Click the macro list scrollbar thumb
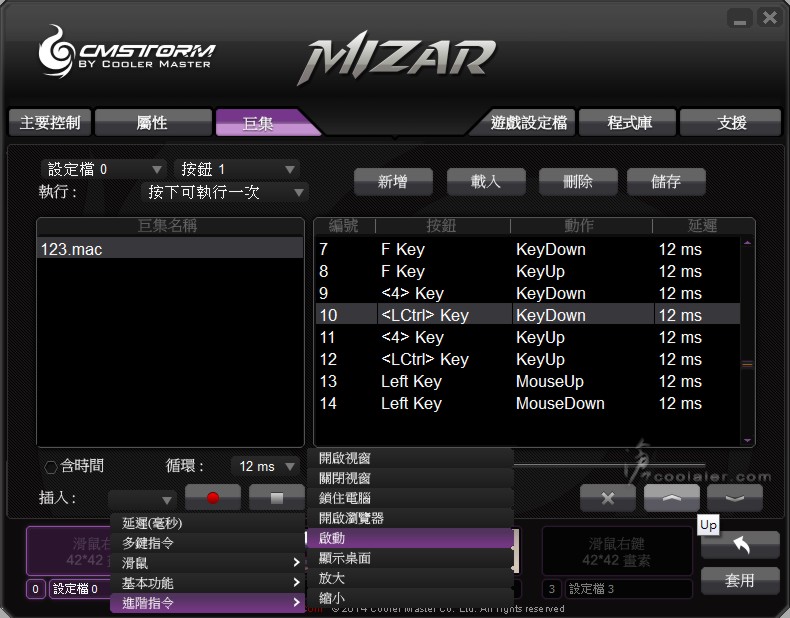 tap(747, 364)
